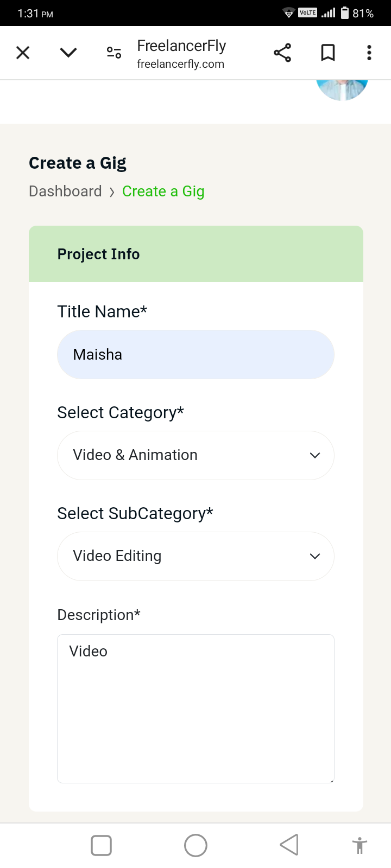
Task: Go to Dashboard via breadcrumb link
Action: (x=65, y=192)
